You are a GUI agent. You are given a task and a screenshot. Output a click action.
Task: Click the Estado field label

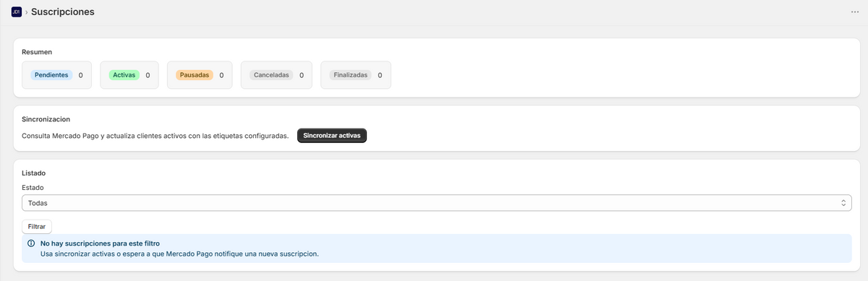coord(33,187)
